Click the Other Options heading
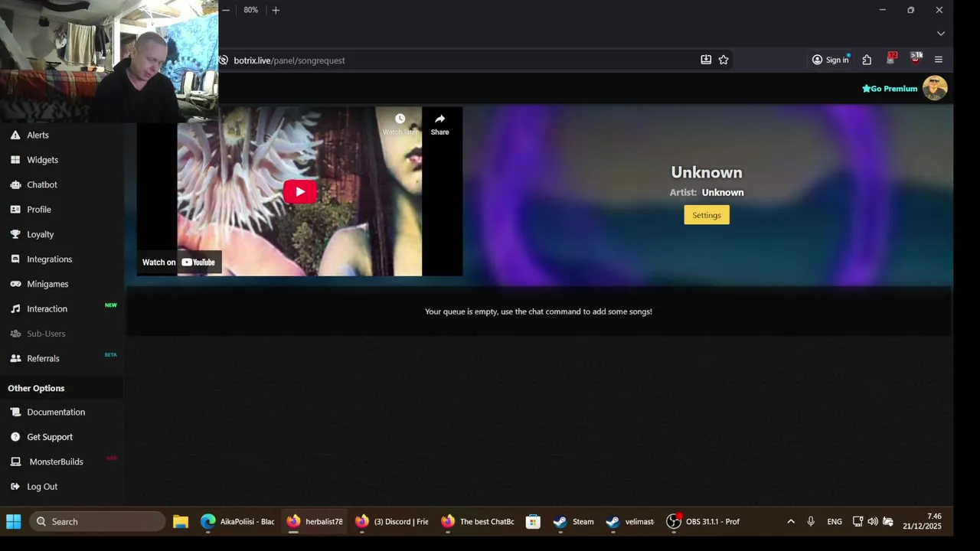980x551 pixels. click(x=36, y=388)
